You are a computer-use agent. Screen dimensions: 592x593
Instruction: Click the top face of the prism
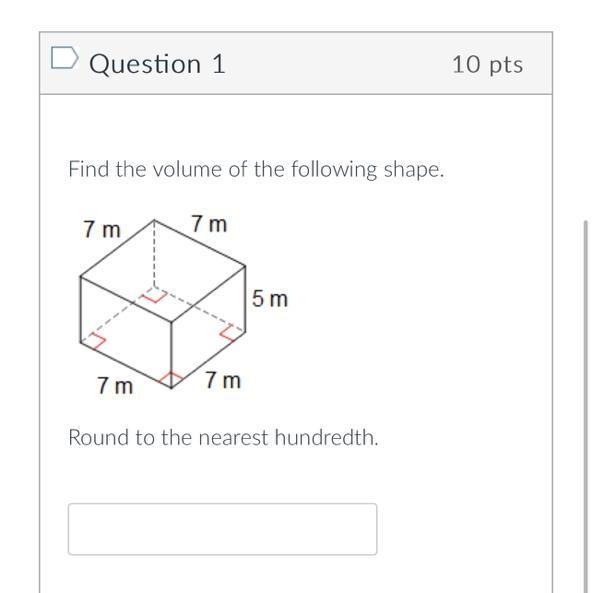click(x=163, y=270)
